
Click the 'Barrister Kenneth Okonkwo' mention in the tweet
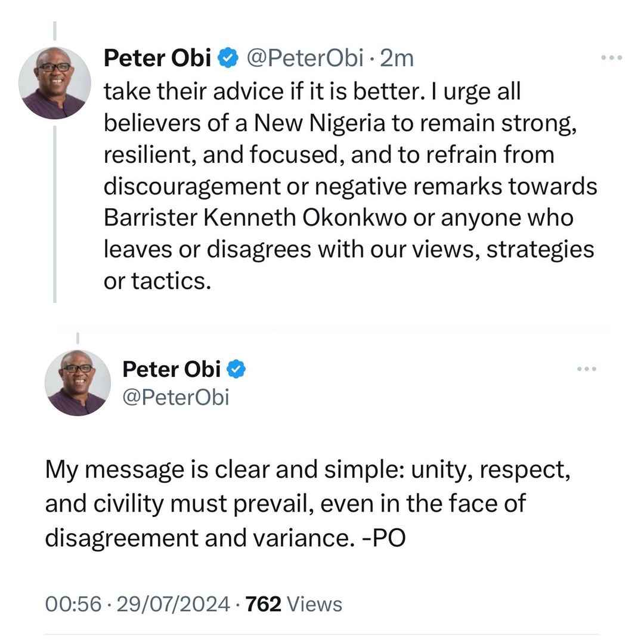(x=255, y=218)
